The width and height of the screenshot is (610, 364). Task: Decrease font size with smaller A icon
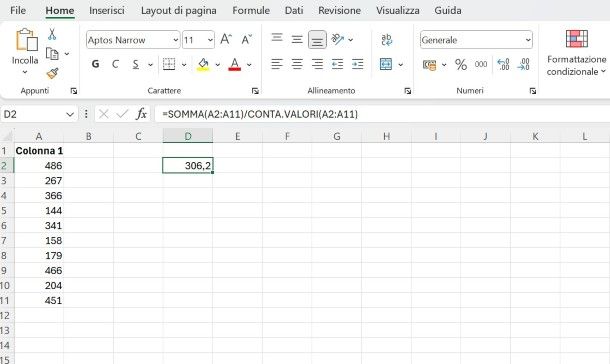click(x=246, y=40)
